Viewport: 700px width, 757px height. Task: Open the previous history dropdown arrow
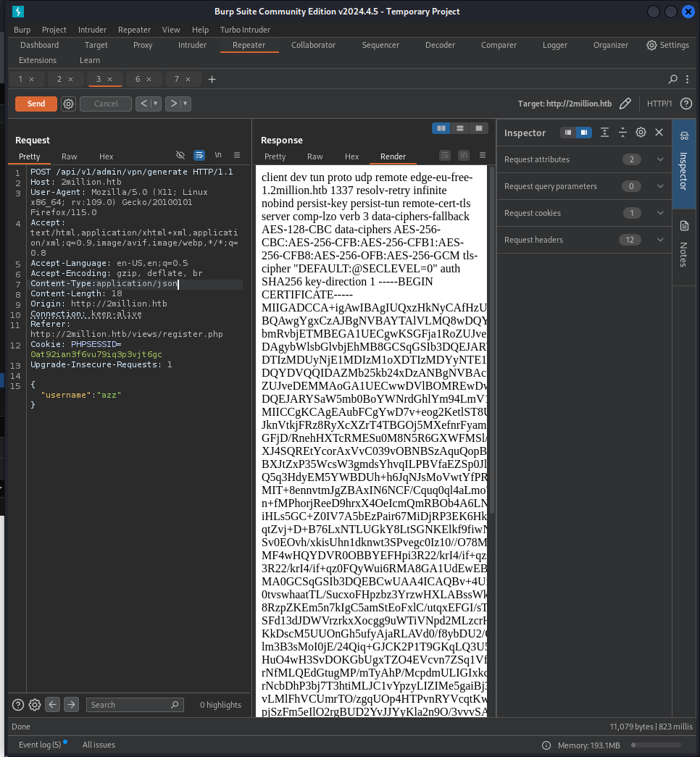tap(156, 104)
